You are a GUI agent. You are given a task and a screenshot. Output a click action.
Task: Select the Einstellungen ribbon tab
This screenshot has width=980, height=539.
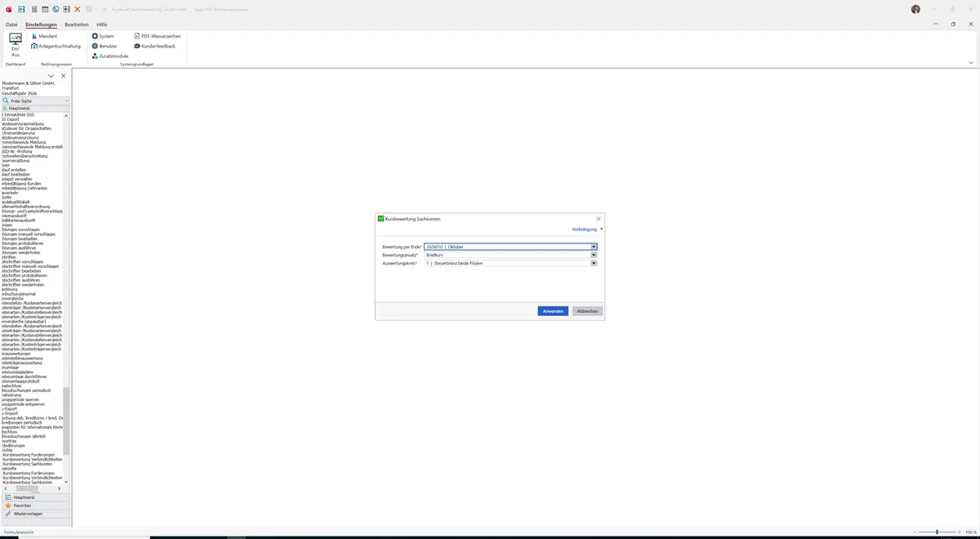coord(41,24)
